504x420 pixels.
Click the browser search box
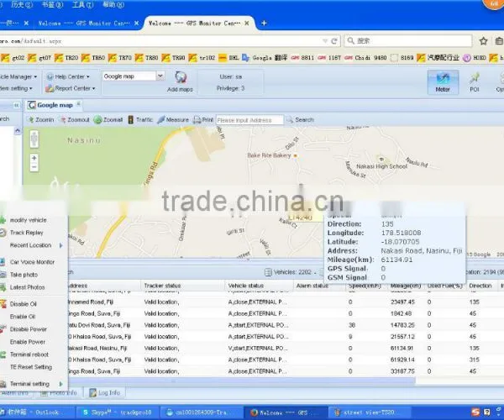[x=408, y=41]
